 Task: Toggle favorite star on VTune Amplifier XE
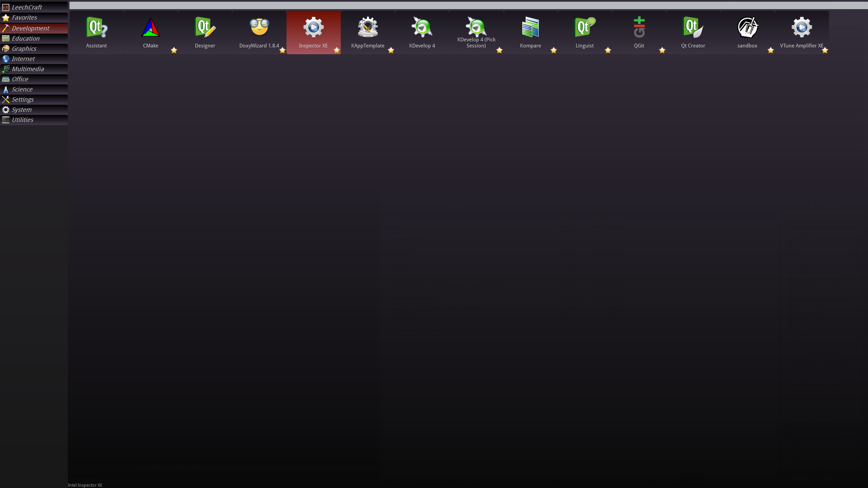pyautogui.click(x=825, y=50)
